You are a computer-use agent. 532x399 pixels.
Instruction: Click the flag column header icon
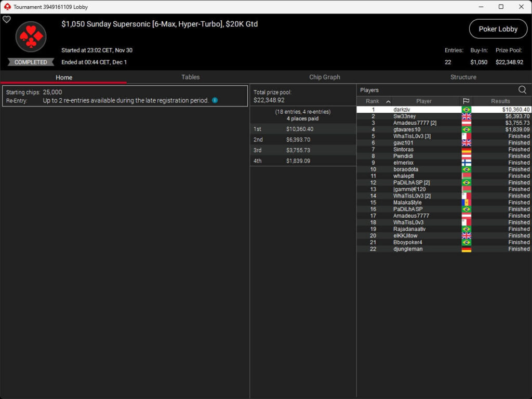pos(466,101)
